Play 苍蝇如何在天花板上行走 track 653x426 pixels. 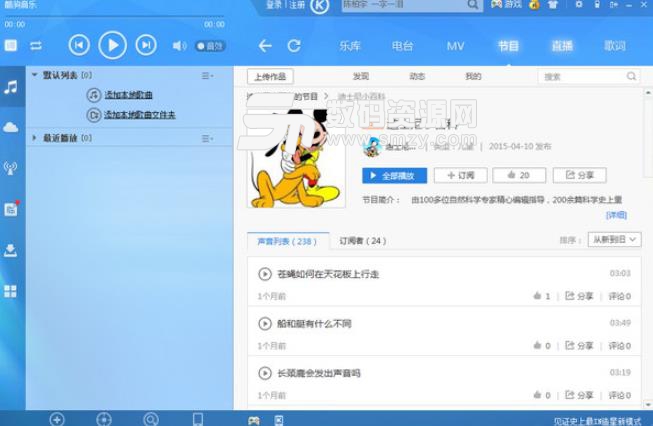coord(265,274)
